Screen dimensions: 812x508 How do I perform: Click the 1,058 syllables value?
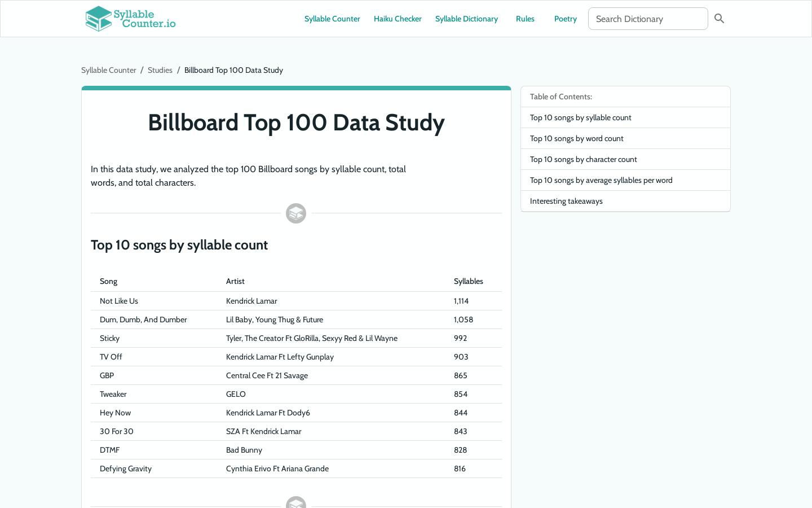click(x=464, y=319)
